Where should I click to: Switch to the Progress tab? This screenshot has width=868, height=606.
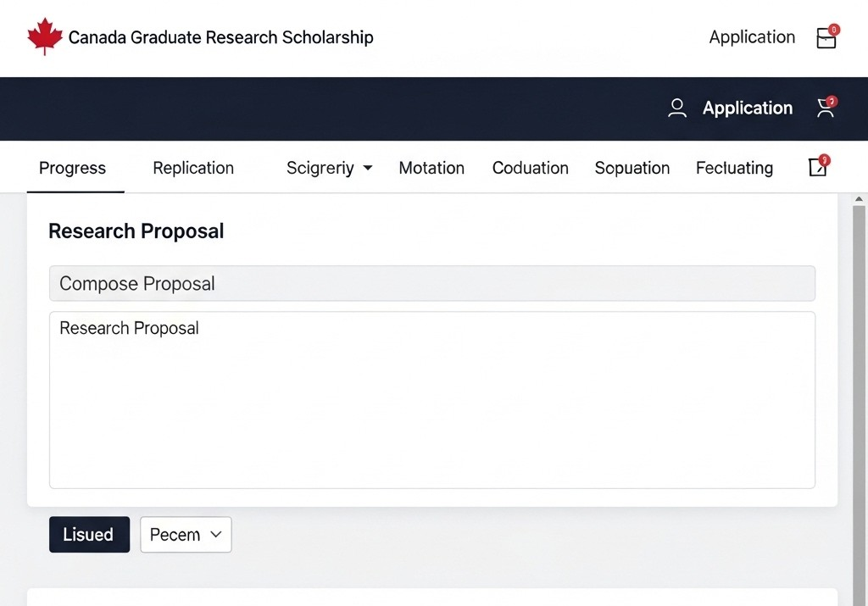click(73, 168)
